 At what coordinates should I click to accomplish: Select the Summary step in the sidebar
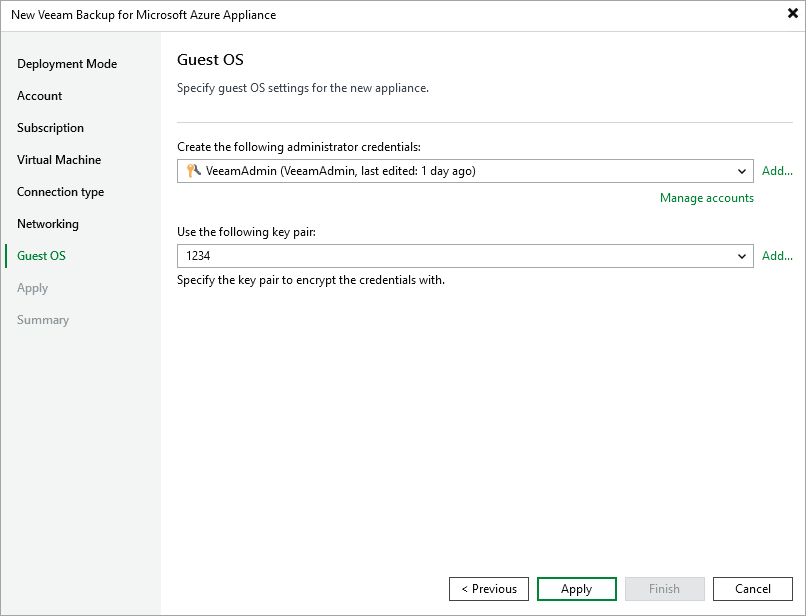click(x=43, y=320)
